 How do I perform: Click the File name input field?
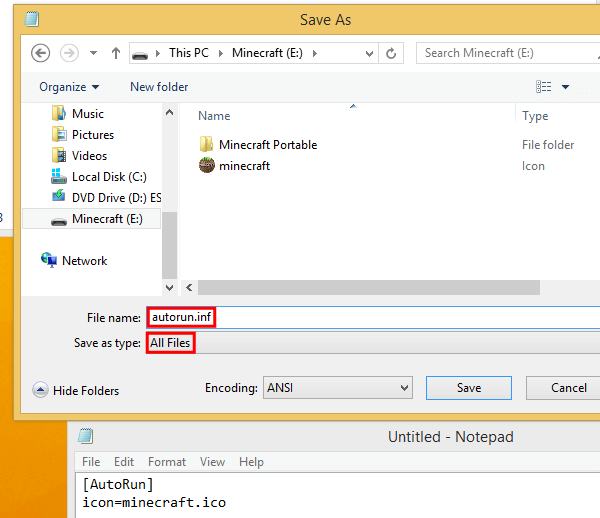point(373,317)
